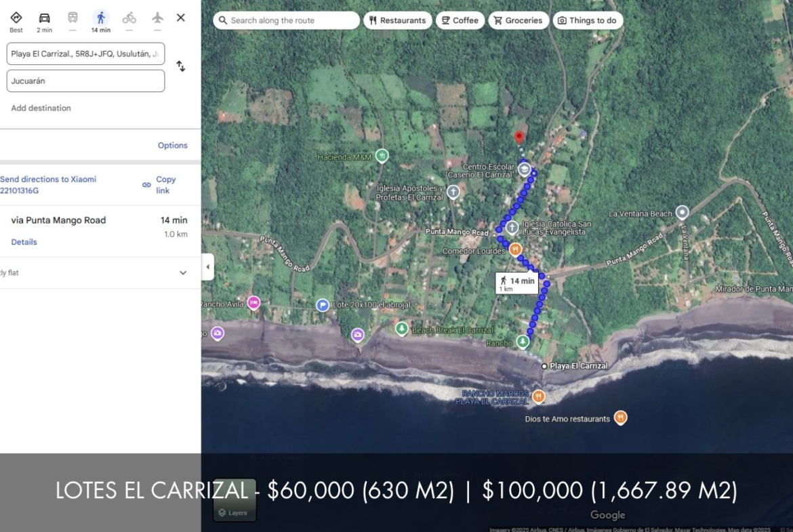Filter by Coffee along the route

pyautogui.click(x=460, y=20)
